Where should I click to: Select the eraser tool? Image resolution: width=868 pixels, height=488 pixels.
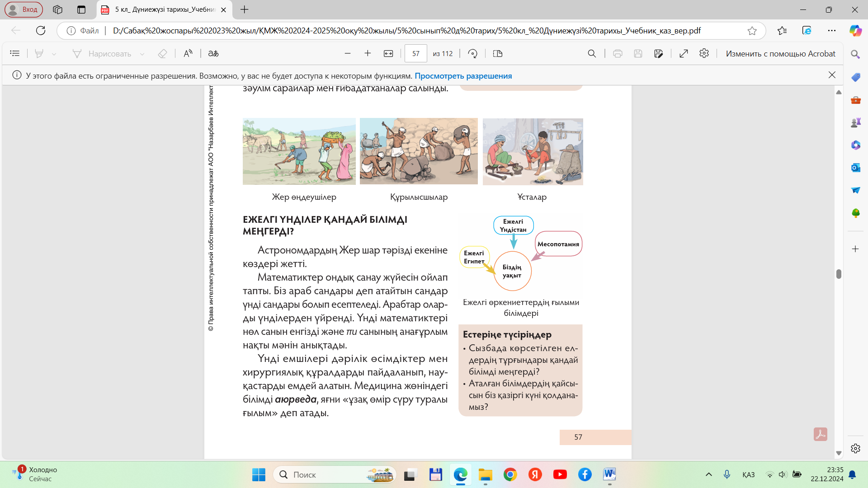click(x=162, y=53)
